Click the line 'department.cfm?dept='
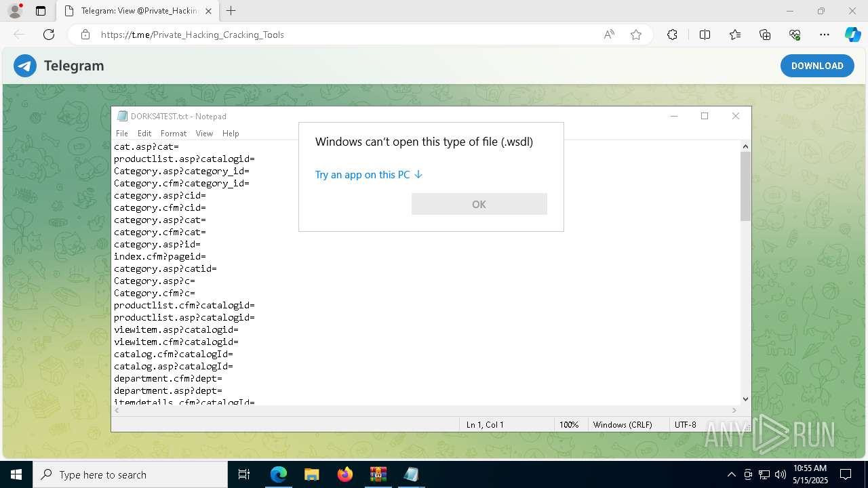 [168, 379]
